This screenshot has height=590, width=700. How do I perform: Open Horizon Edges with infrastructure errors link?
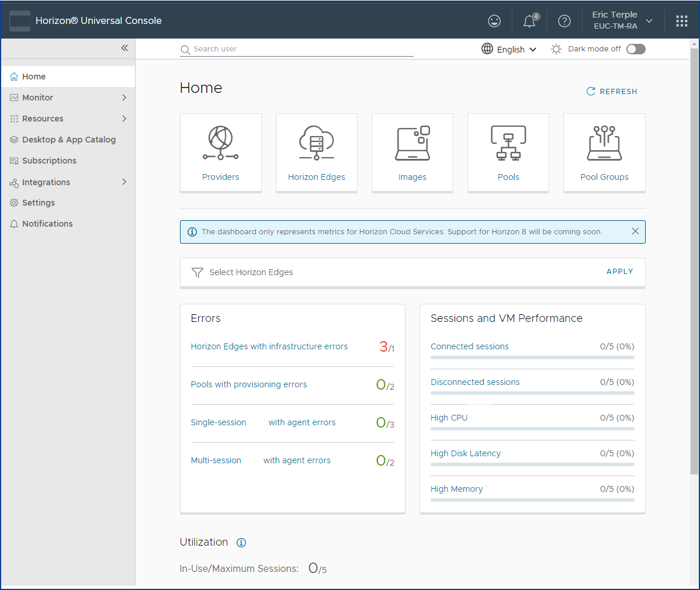(x=269, y=346)
